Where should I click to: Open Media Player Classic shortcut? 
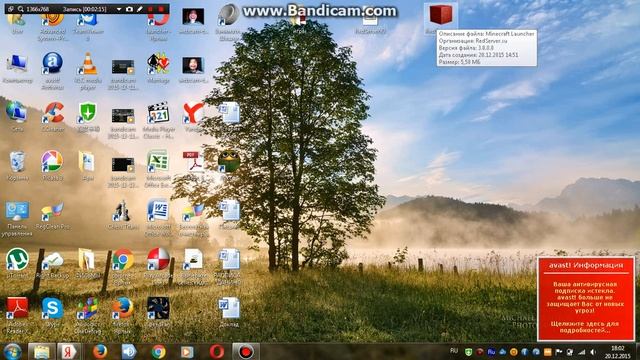(x=158, y=113)
